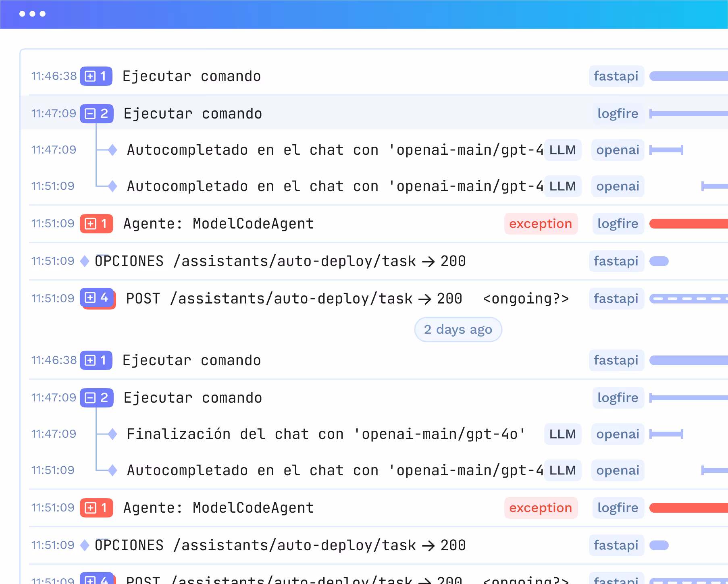Screen dimensions: 728x584
Task: Click the 'LLM' tag on the 11:47:09 Autocompletado row
Action: coord(563,150)
